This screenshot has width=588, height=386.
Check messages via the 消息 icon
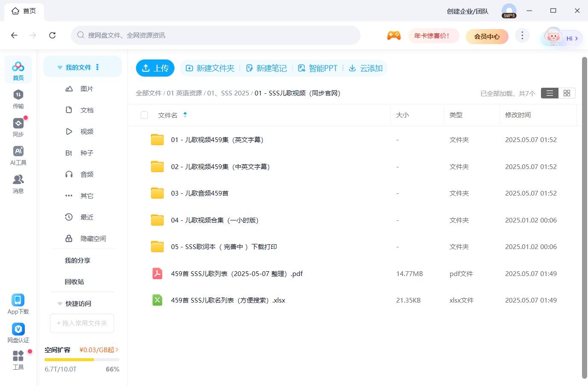18,184
